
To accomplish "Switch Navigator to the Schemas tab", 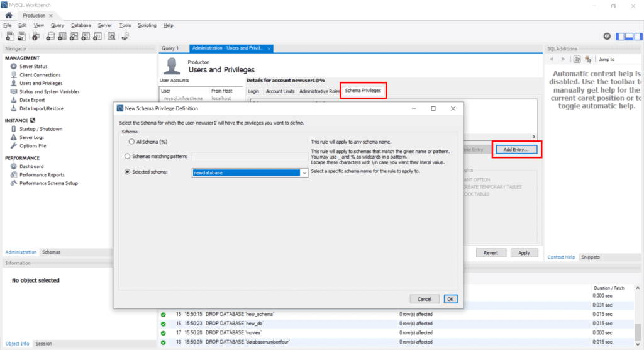I will (52, 252).
